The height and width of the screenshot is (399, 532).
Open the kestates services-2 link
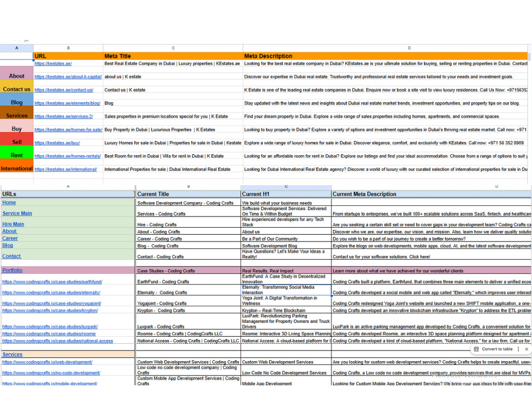tap(64, 117)
